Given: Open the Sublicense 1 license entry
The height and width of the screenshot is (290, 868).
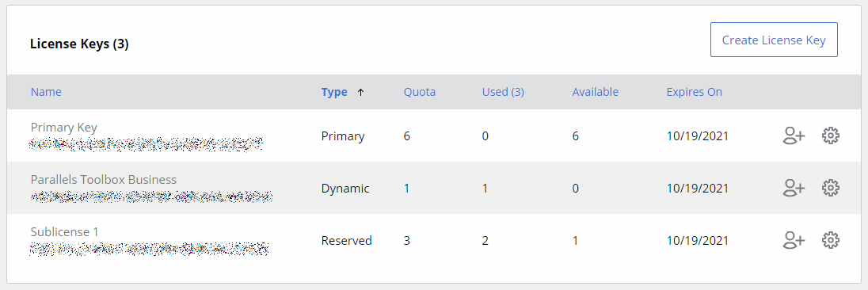Looking at the screenshot, I should (x=64, y=232).
